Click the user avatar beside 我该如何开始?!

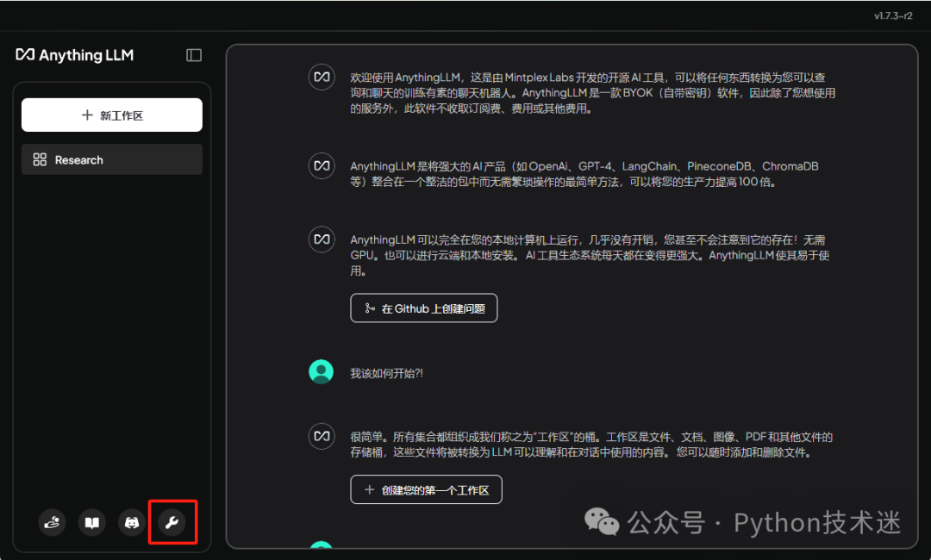coord(322,372)
